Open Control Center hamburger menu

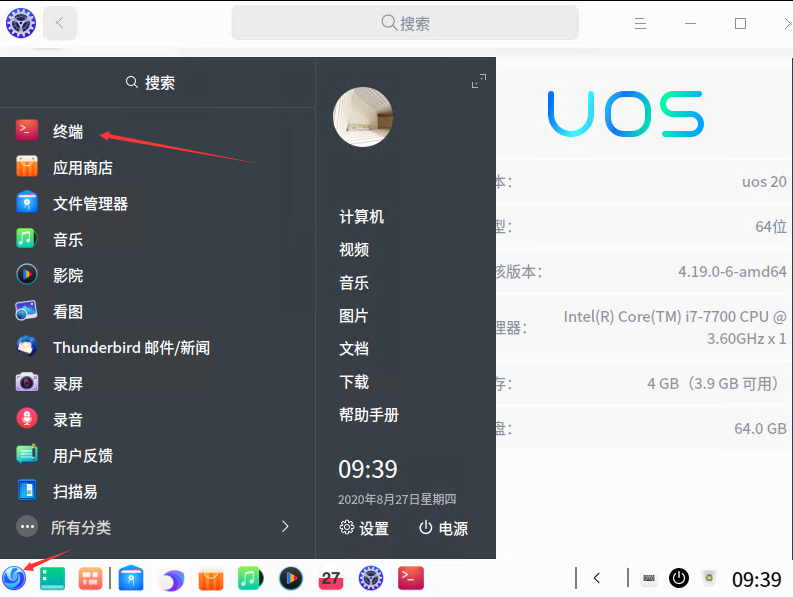(640, 23)
